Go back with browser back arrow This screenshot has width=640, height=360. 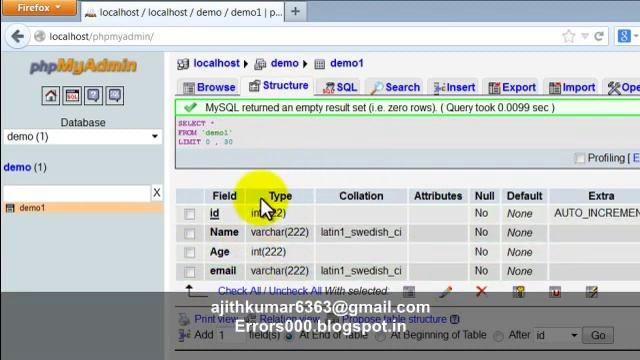[18, 37]
